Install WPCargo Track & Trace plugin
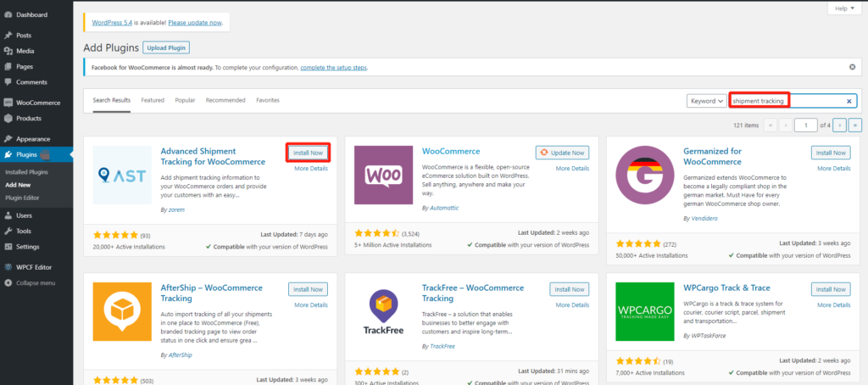 831,289
